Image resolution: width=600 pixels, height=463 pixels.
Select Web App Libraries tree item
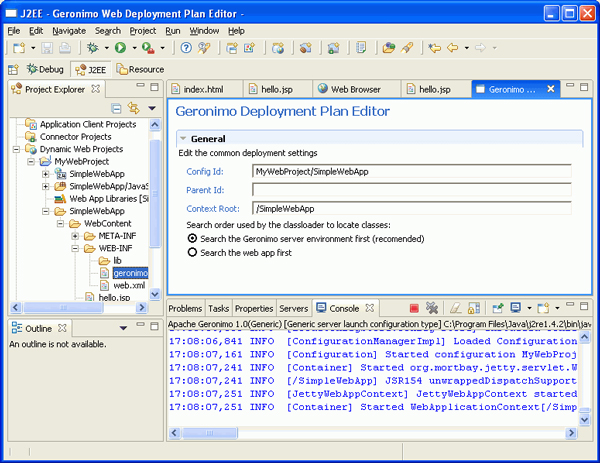click(109, 199)
